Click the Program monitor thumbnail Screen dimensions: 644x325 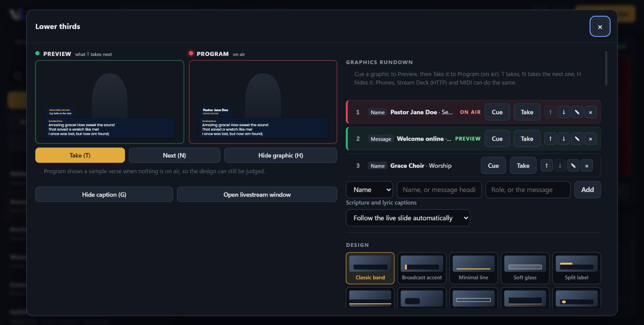(x=263, y=102)
